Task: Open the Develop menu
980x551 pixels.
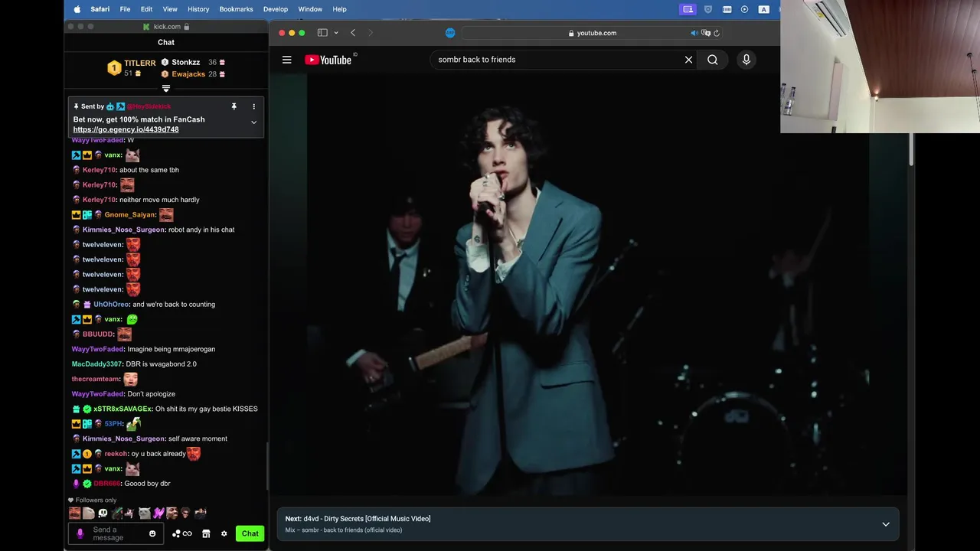Action: point(276,9)
